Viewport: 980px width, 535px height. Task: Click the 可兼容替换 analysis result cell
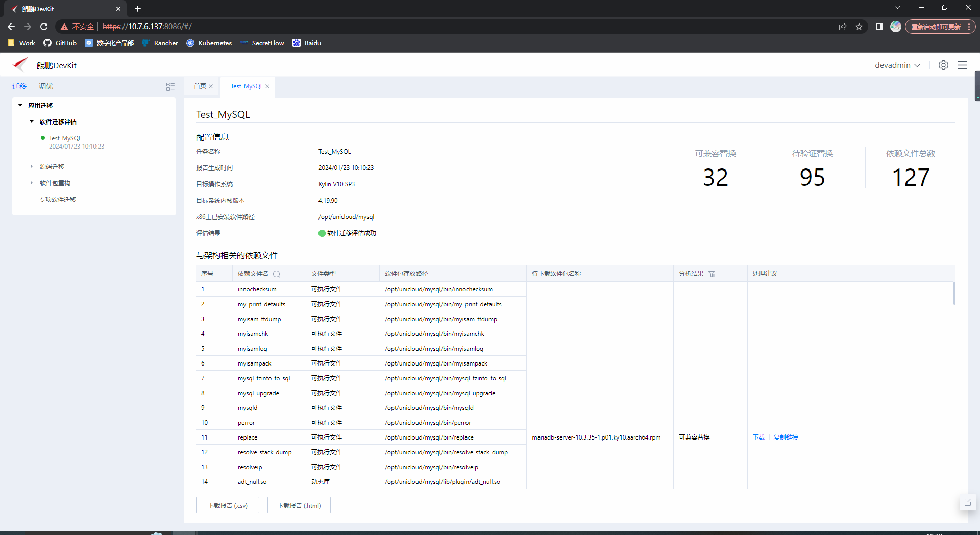tap(694, 437)
